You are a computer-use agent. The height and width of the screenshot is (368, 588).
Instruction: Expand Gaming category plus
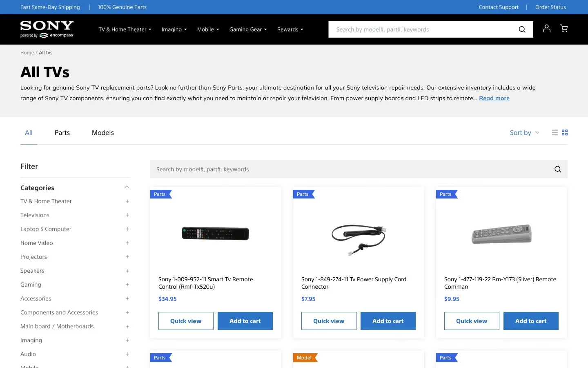127,285
